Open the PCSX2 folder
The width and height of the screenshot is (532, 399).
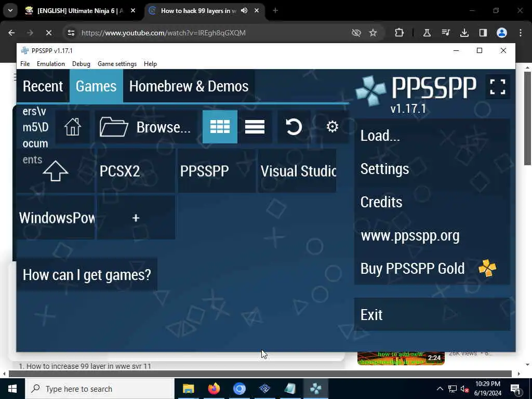(136, 170)
